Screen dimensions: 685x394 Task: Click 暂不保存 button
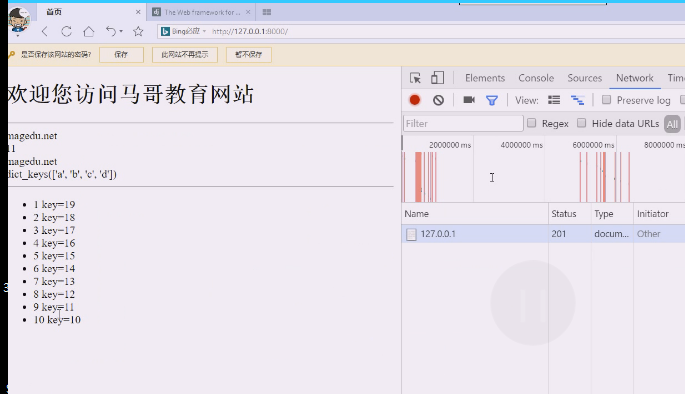tap(249, 55)
